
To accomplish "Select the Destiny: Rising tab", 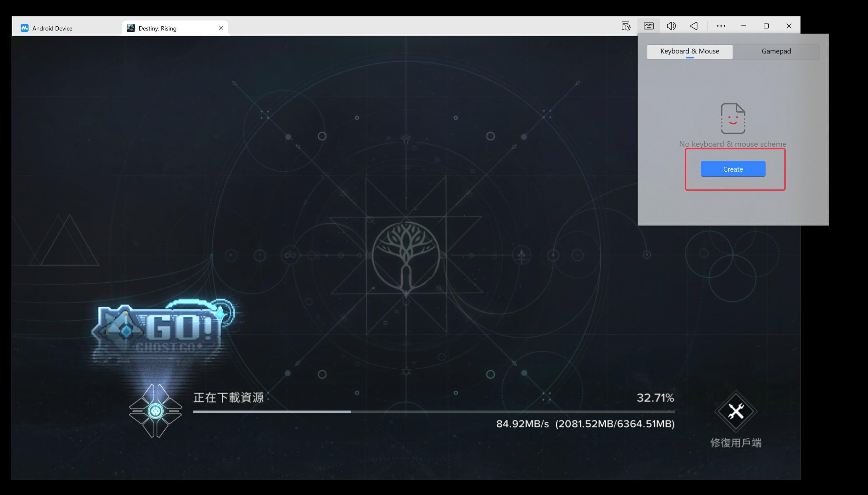I will coord(175,28).
